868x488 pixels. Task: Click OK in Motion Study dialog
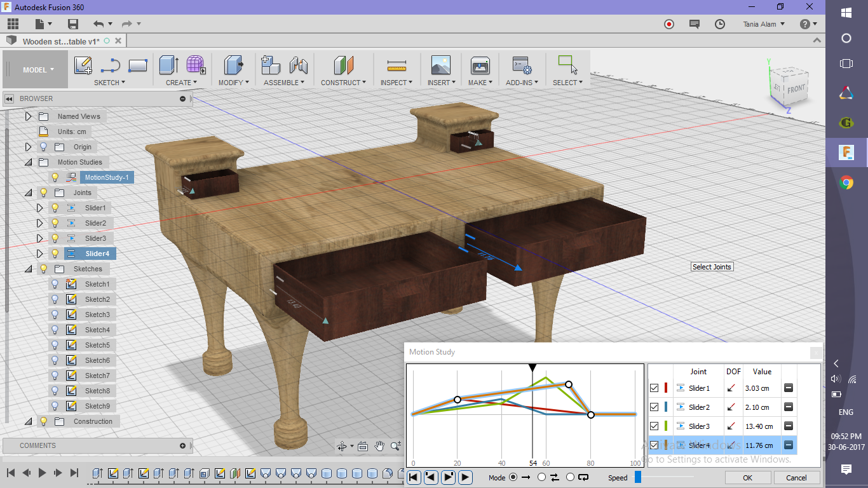click(748, 478)
